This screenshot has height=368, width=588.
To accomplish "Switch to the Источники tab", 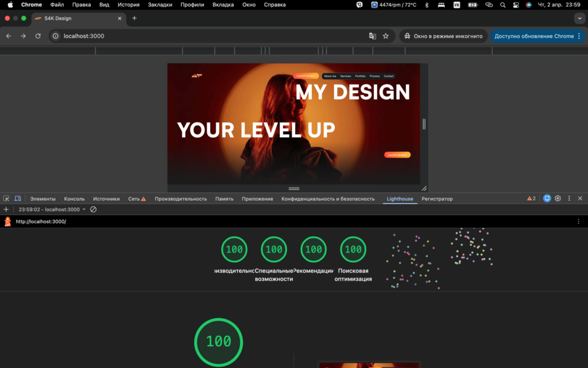I will (106, 199).
